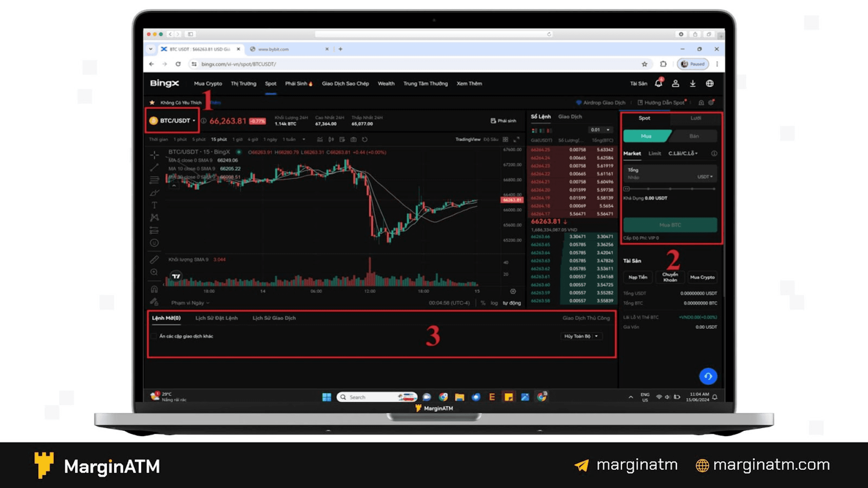Open the language globe icon
The height and width of the screenshot is (488, 868).
[x=710, y=83]
